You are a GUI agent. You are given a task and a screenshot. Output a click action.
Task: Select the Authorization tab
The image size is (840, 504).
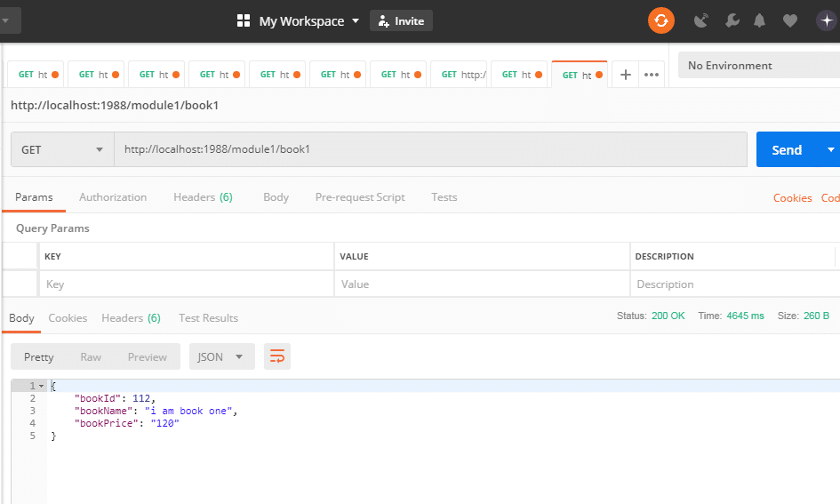point(113,197)
